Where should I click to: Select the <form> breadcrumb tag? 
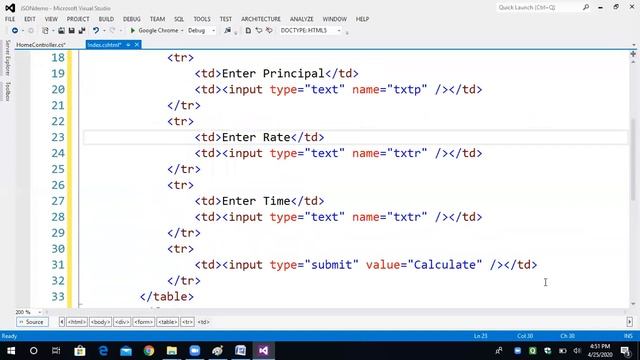[x=143, y=322]
